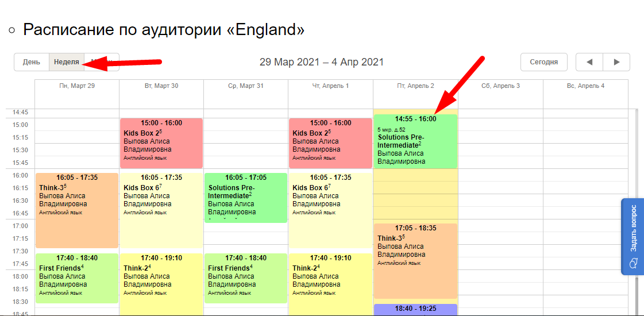Open Tuesday 16:05 Kids Box 6 lesson
Viewport: 644px width, 316px height.
pyautogui.click(x=161, y=210)
